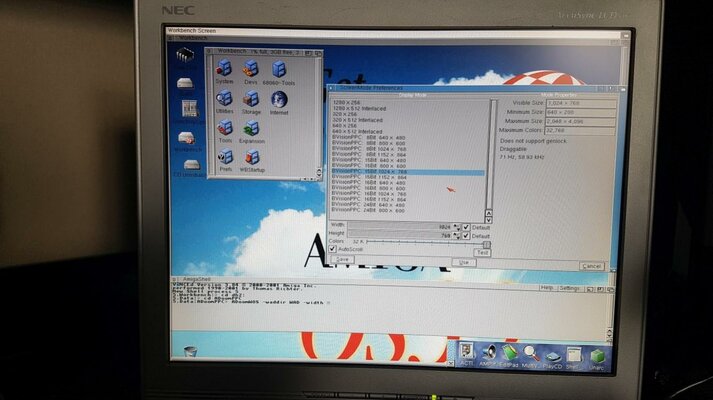Viewport: 713px width, 400px height.
Task: Click the Trashcan icon on desktop
Action: pos(187,109)
